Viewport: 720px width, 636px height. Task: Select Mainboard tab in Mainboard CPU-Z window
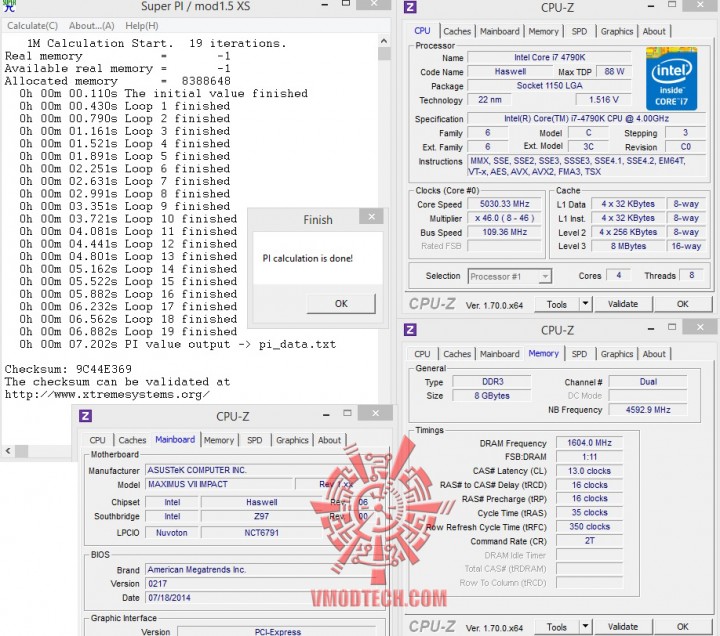pos(175,439)
